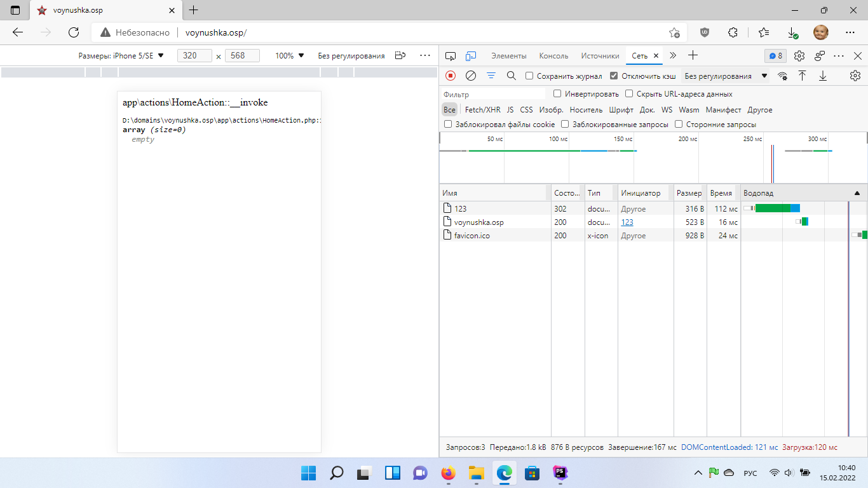Filter requests by Fetch/XHR
The image size is (868, 488).
482,110
